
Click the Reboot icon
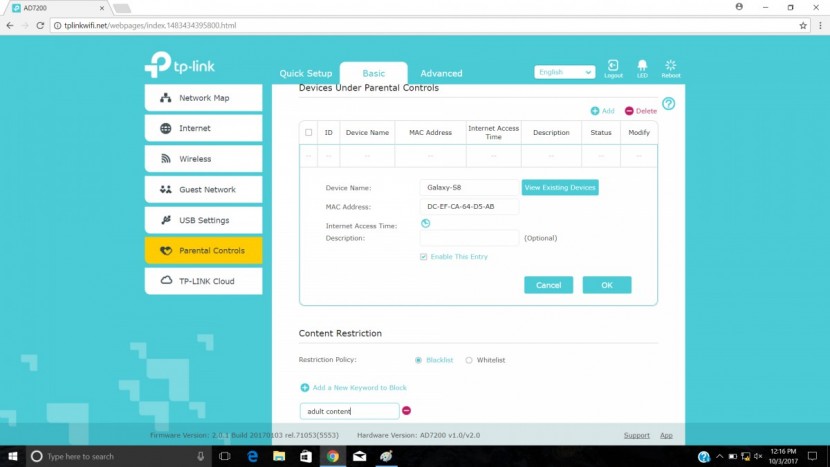click(671, 68)
